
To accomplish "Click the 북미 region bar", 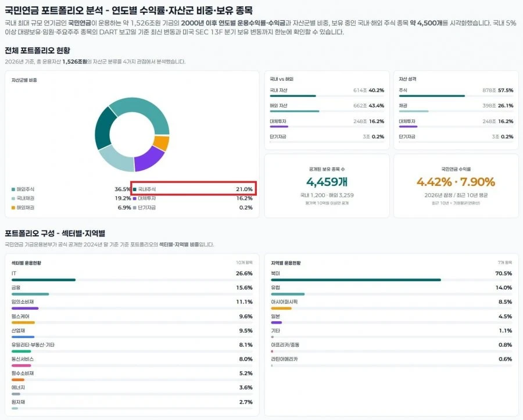I will (356, 280).
